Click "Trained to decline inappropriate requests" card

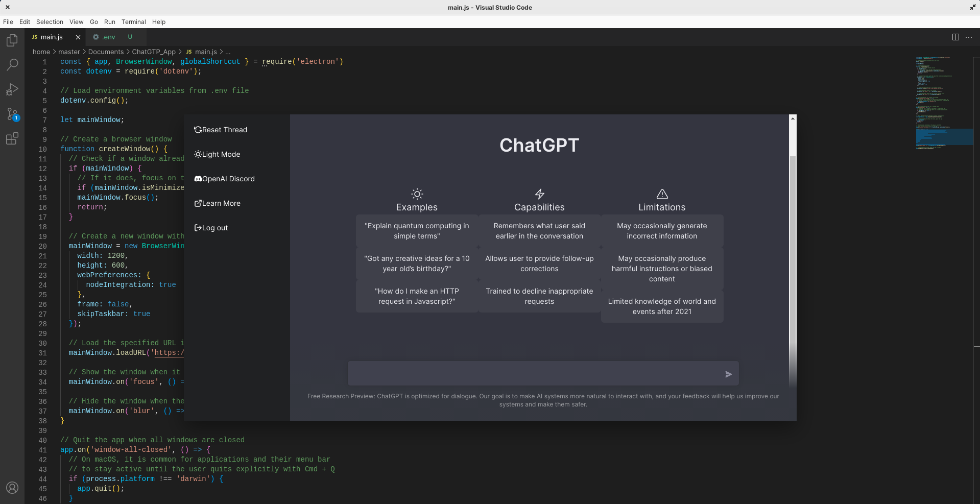tap(539, 296)
